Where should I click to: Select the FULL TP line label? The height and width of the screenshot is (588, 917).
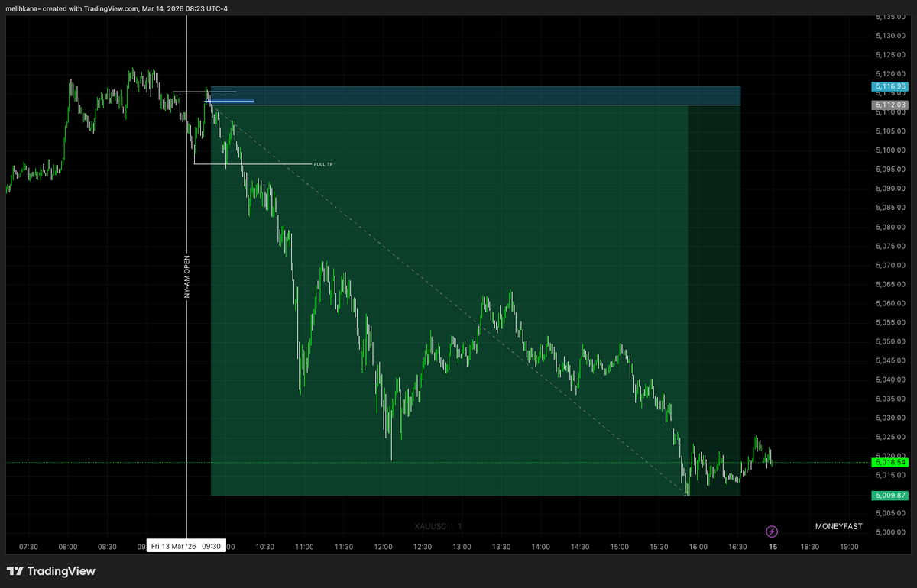tap(323, 164)
